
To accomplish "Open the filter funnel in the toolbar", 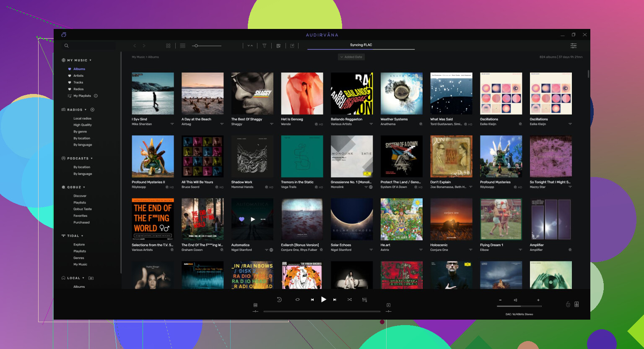I will pos(265,46).
